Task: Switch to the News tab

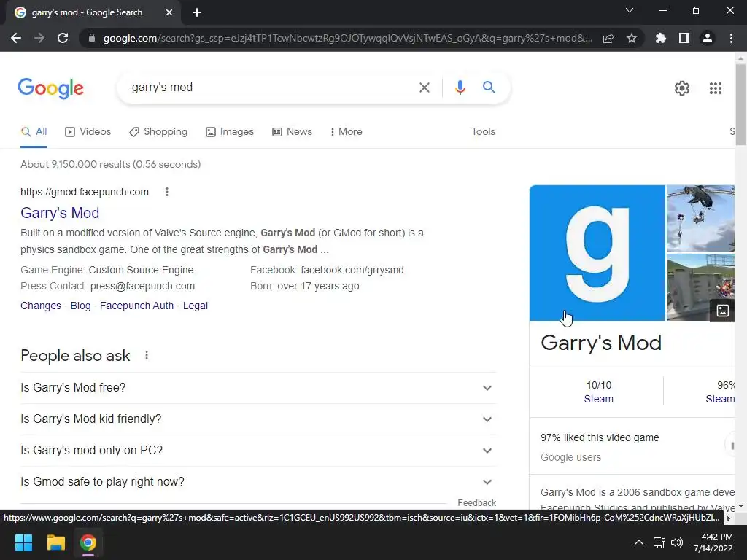Action: [x=292, y=132]
